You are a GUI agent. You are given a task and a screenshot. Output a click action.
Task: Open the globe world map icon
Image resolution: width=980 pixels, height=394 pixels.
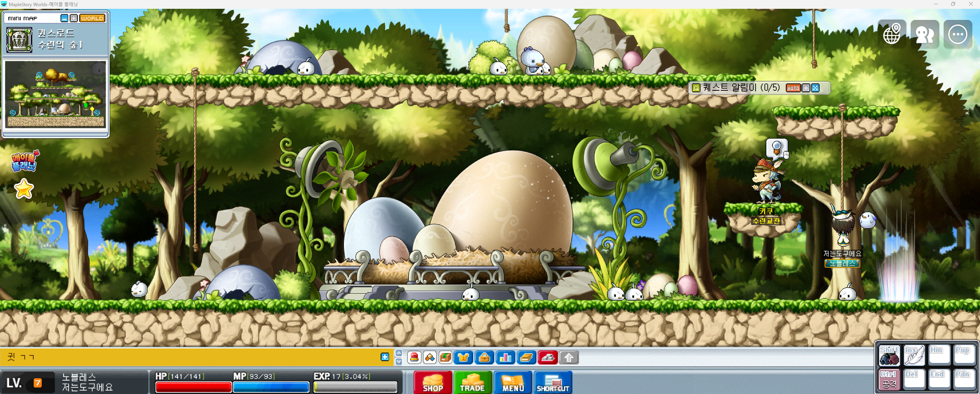[892, 34]
